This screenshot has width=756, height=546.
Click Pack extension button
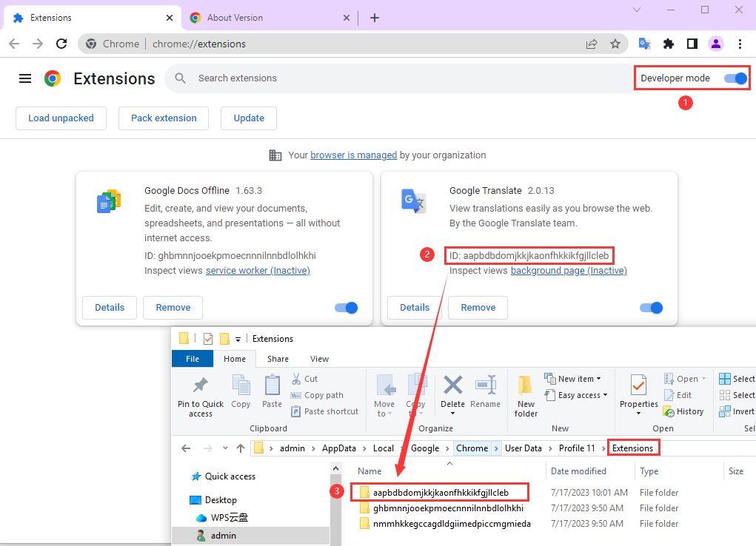[164, 118]
